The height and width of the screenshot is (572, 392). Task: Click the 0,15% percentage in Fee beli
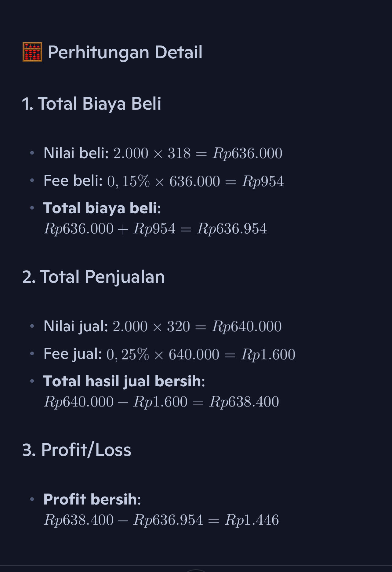128,181
